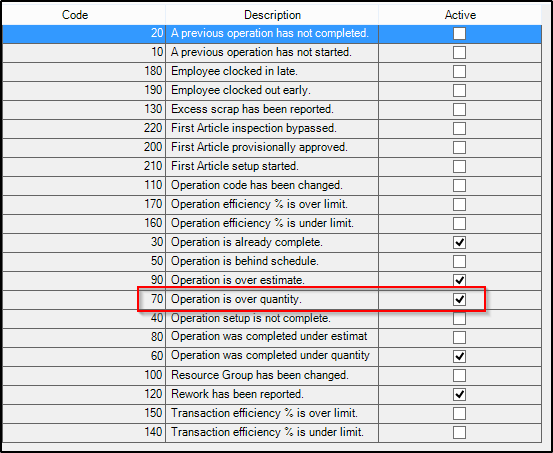Select code cell 180

[x=84, y=72]
